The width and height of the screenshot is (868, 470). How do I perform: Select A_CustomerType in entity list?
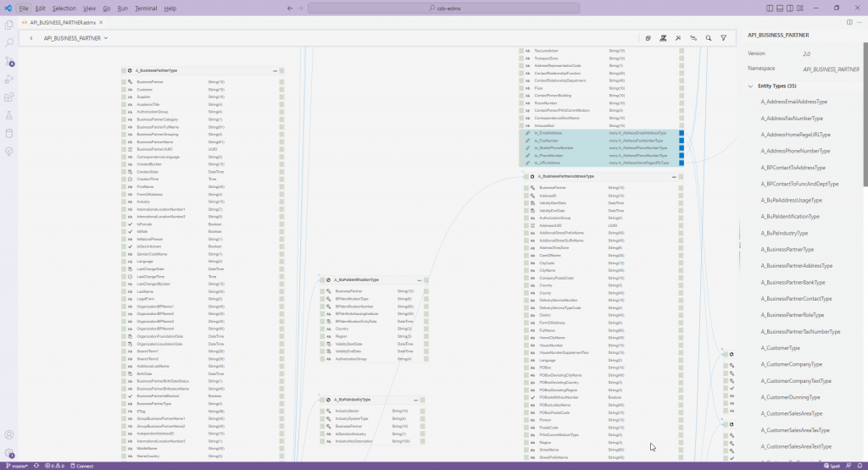click(x=780, y=348)
